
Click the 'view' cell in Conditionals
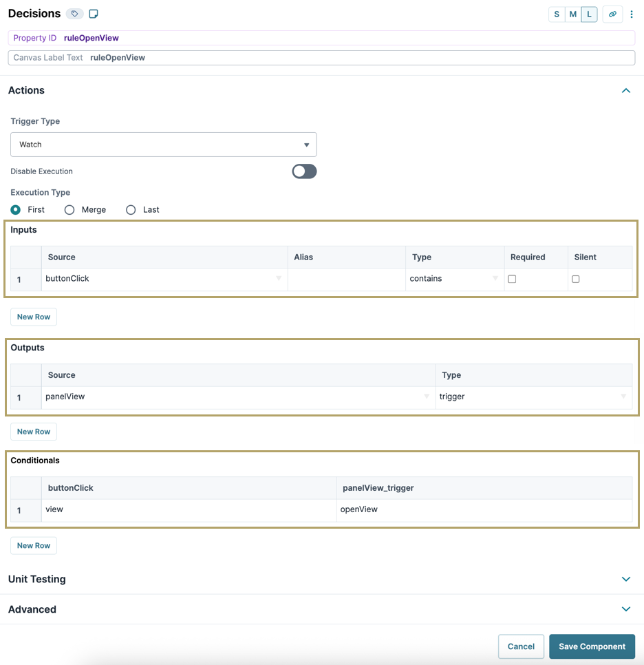189,510
